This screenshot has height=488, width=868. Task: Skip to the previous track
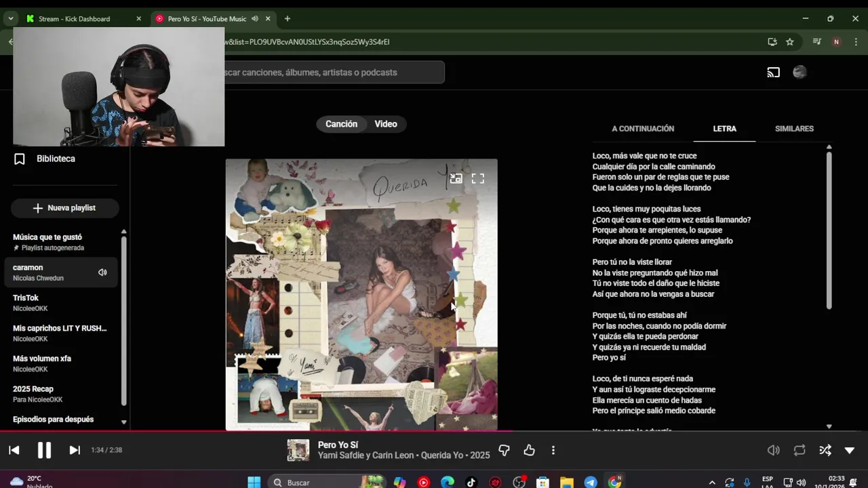point(14,450)
